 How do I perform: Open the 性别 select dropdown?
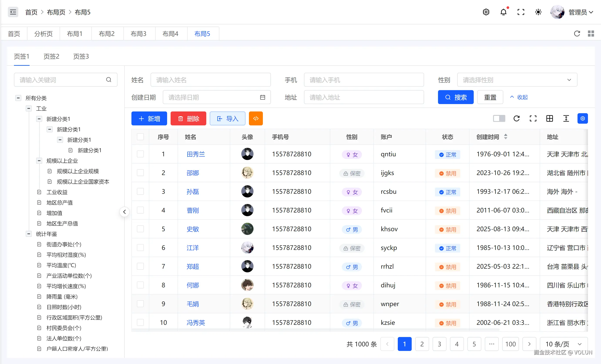(x=517, y=80)
